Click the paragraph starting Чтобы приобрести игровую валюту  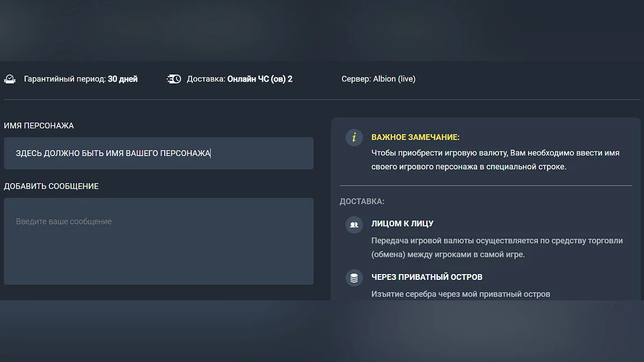tap(495, 160)
